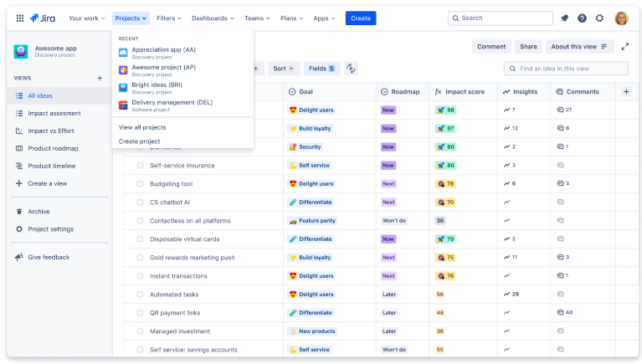642x364 pixels.
Task: Click Create a view
Action: pos(47,183)
